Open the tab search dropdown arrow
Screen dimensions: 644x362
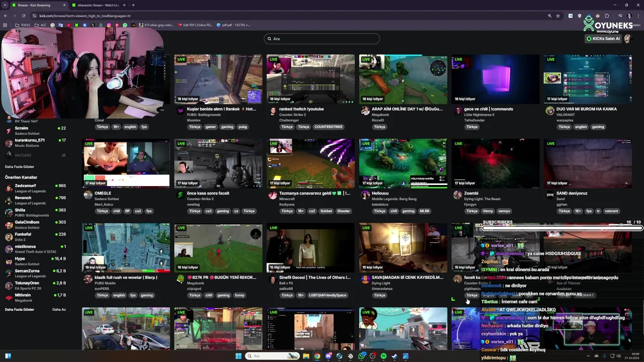[x=5, y=5]
